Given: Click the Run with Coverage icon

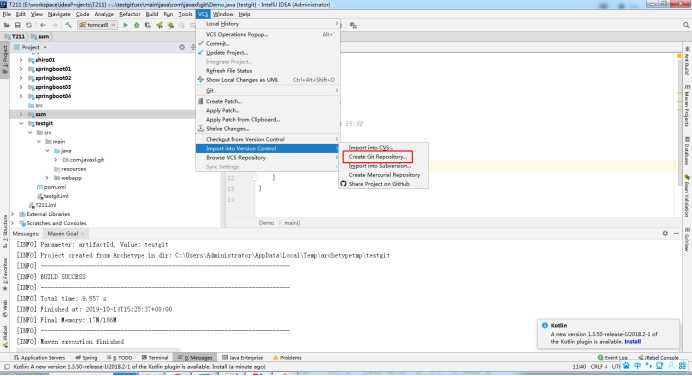Looking at the screenshot, I should 148,25.
